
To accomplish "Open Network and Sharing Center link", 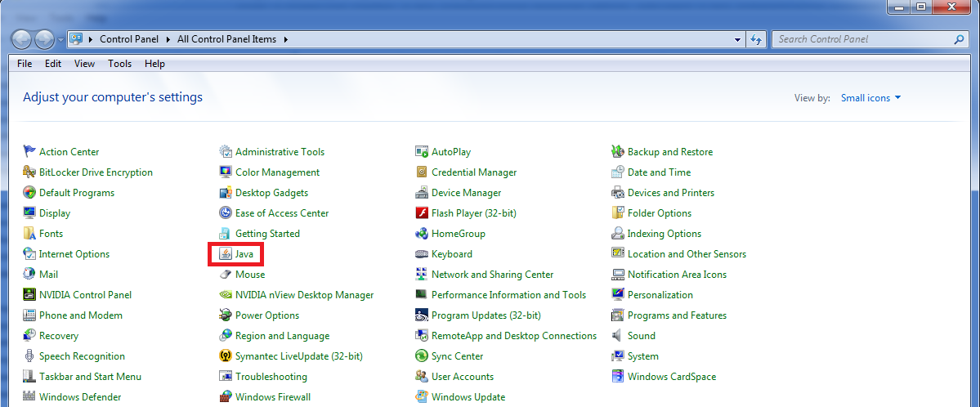I will point(493,275).
